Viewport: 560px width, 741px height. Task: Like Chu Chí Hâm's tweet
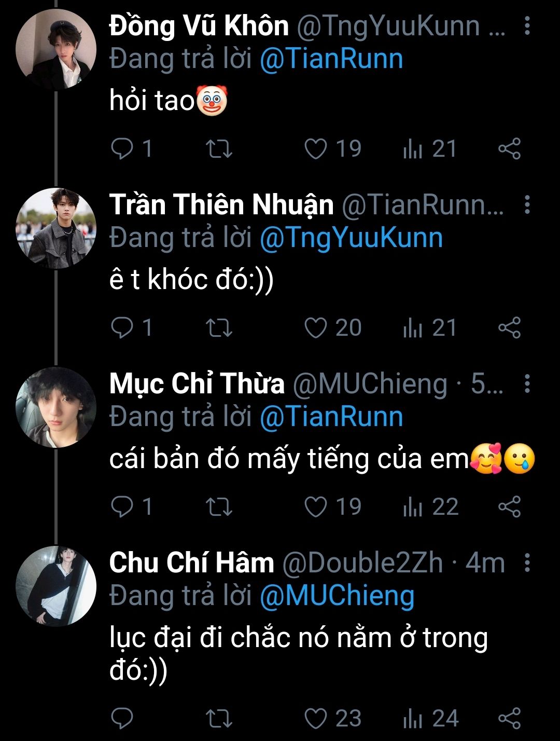point(315,719)
